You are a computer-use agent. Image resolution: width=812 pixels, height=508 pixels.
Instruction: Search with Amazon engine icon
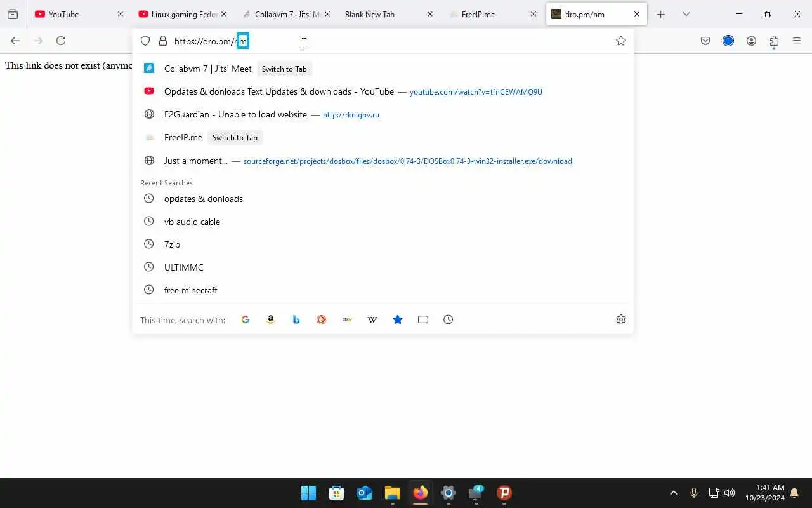(x=271, y=319)
